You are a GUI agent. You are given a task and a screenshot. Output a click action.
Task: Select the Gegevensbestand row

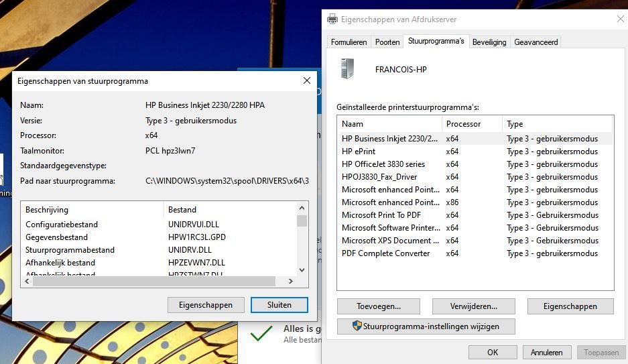point(160,237)
